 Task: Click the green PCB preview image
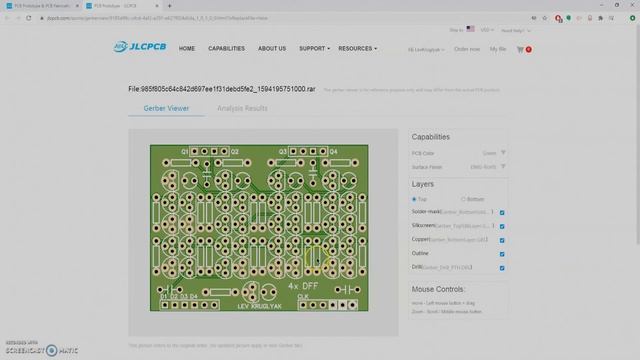click(x=259, y=228)
